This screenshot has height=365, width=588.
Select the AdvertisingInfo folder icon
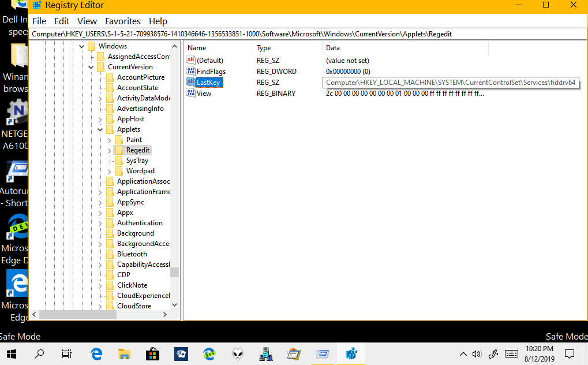110,109
